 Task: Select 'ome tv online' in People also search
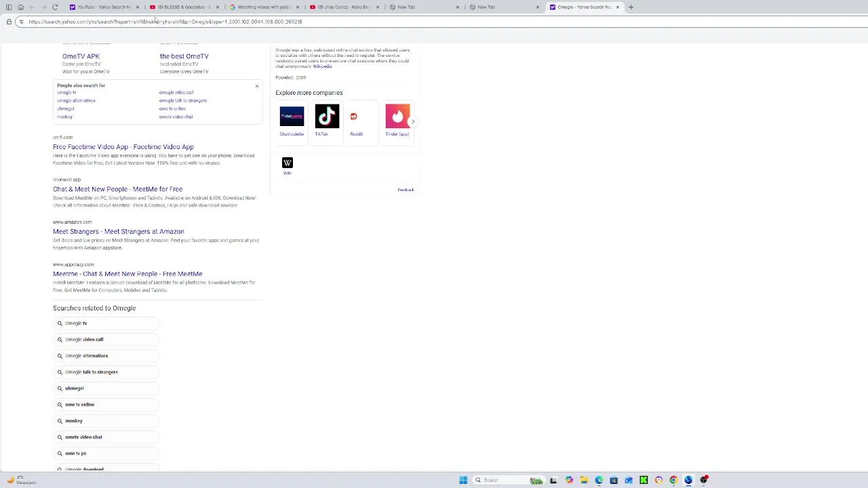click(172, 108)
